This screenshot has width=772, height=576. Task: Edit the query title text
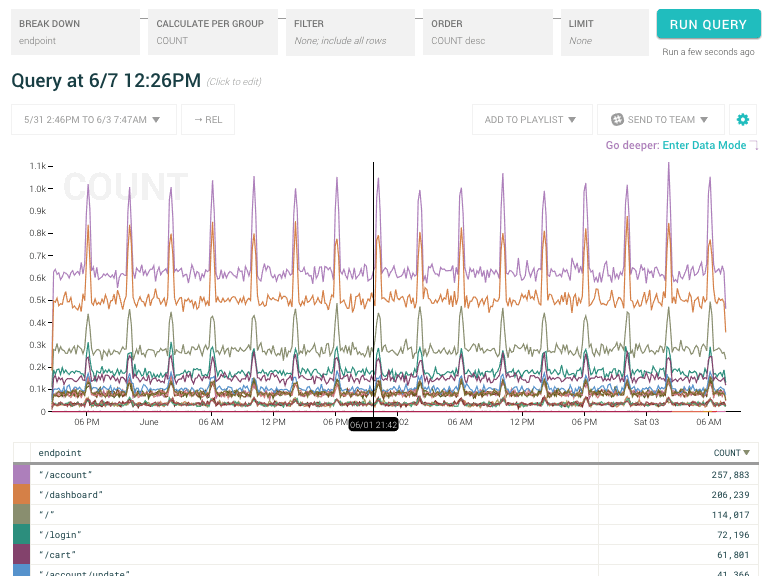click(106, 81)
